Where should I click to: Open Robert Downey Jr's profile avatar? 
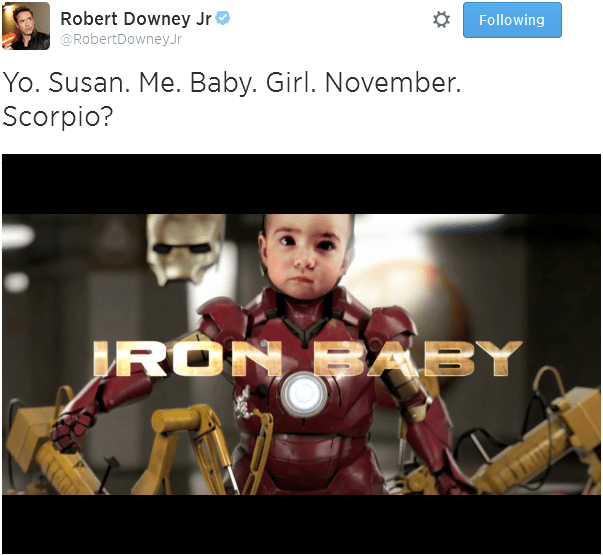point(26,26)
